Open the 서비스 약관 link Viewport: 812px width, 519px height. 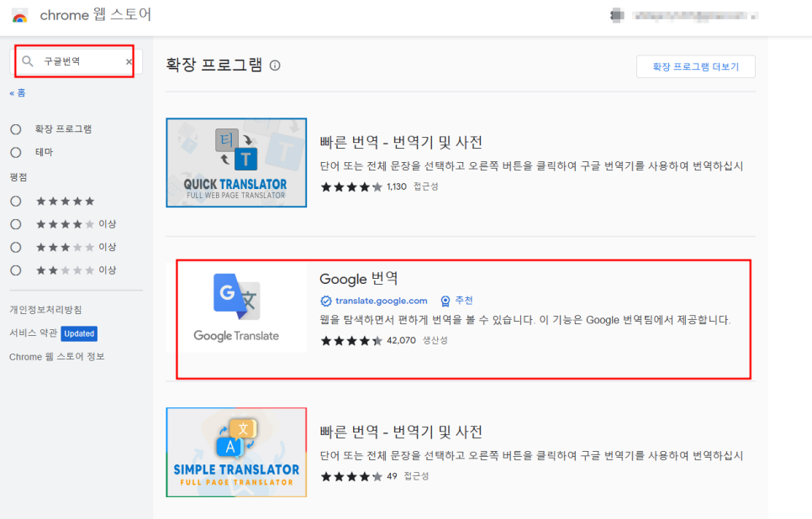[x=33, y=333]
